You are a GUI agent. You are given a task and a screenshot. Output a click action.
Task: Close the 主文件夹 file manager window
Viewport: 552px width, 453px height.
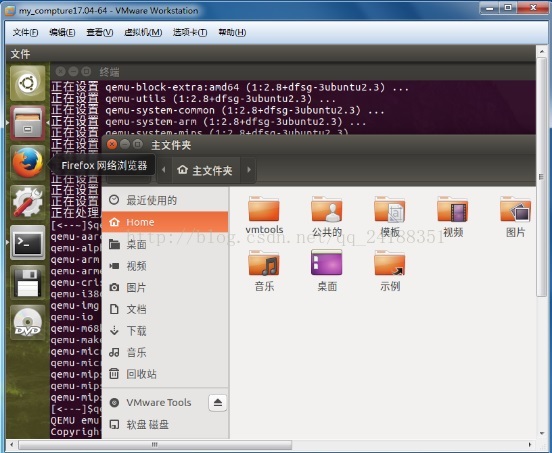coord(112,144)
